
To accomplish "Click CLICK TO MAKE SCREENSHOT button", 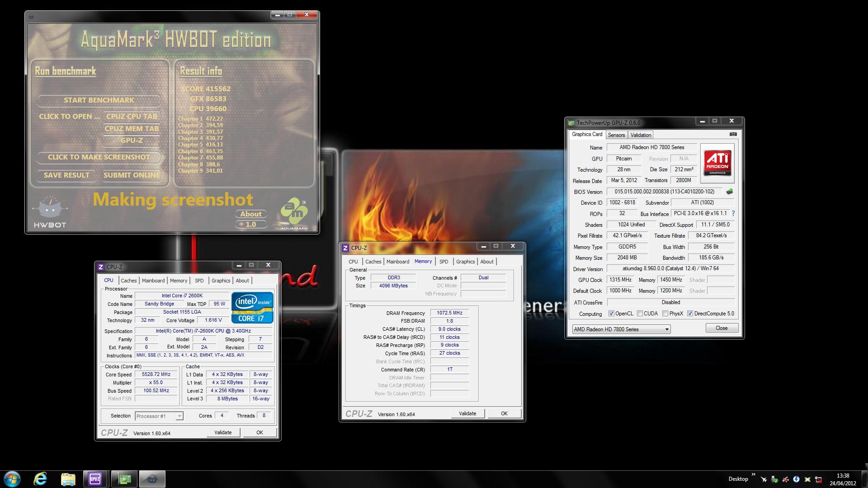I will point(99,157).
